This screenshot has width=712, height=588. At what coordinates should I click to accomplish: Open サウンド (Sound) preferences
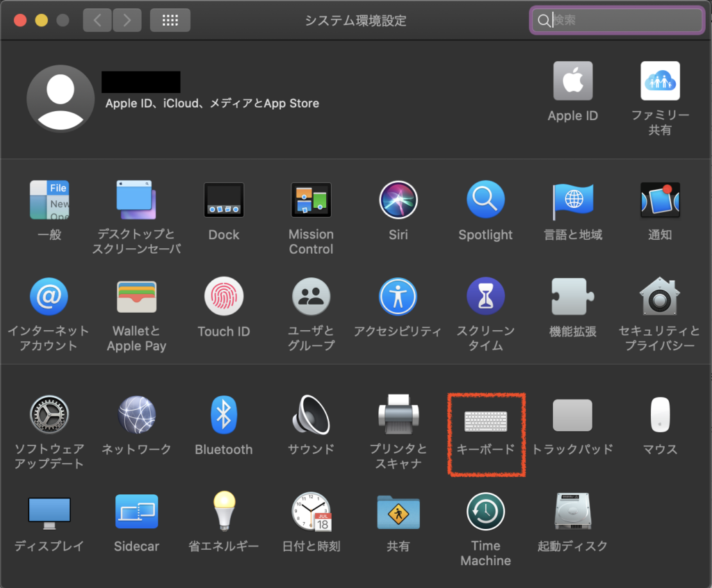pyautogui.click(x=311, y=414)
